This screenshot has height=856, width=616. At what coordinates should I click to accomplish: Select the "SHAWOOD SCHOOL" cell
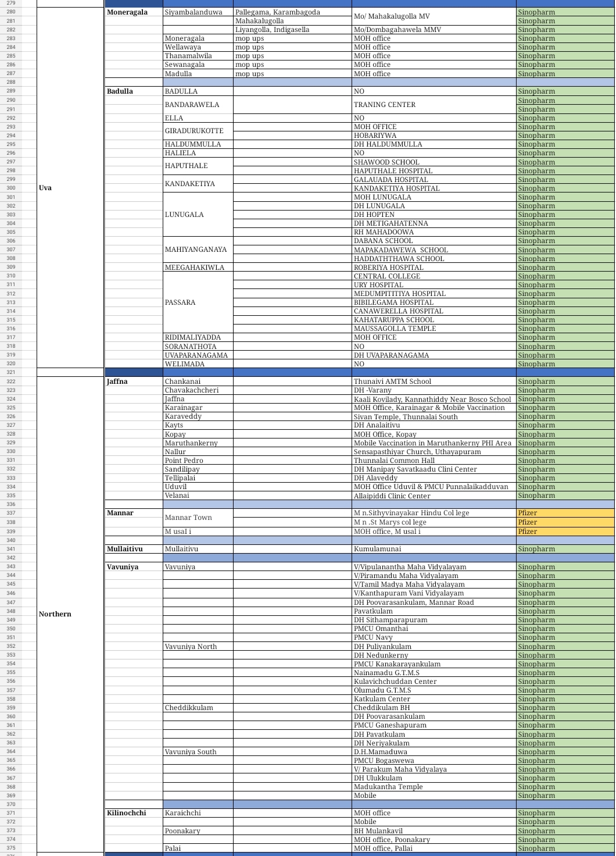pyautogui.click(x=434, y=162)
